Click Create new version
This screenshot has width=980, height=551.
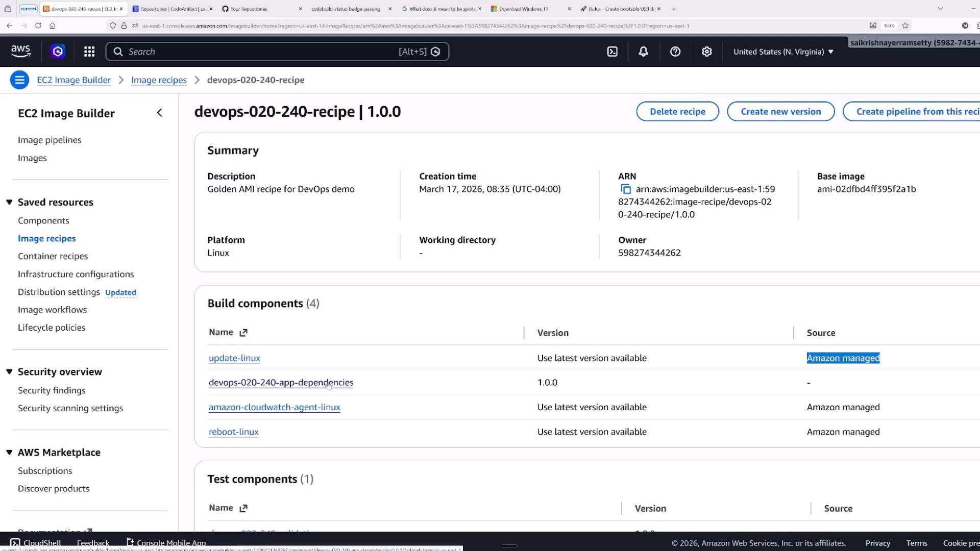pyautogui.click(x=780, y=112)
